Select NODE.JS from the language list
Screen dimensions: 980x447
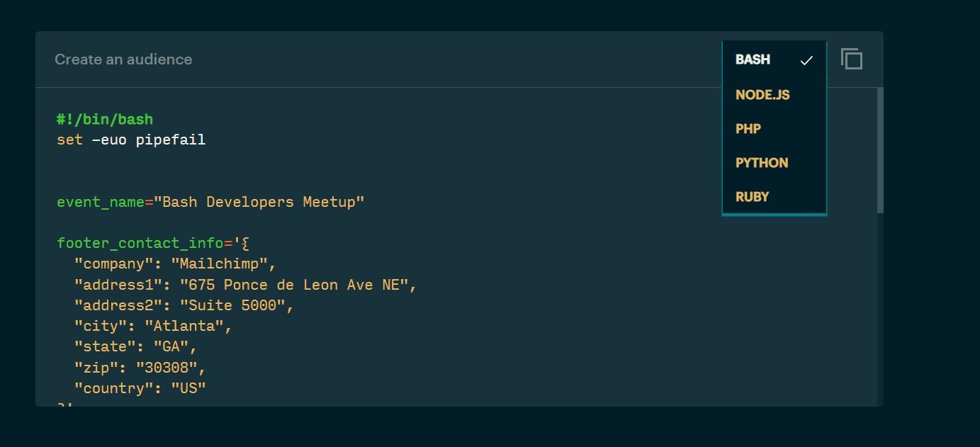[762, 94]
